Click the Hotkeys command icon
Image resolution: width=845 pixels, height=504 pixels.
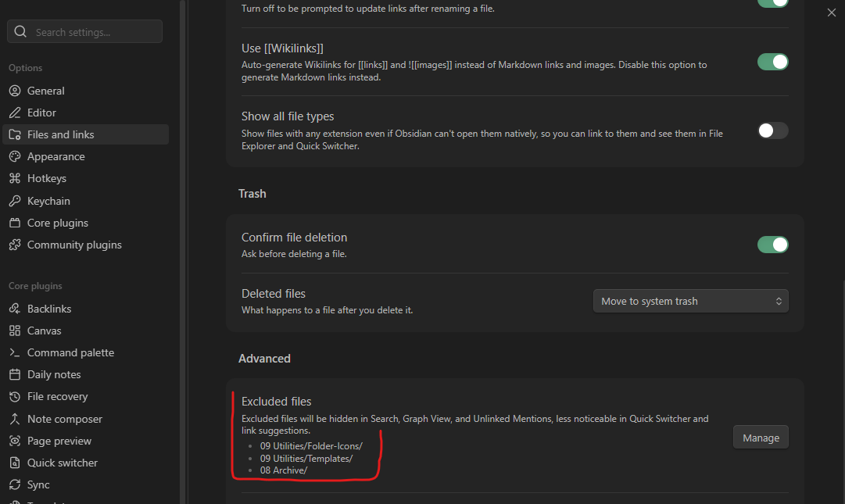(14, 178)
